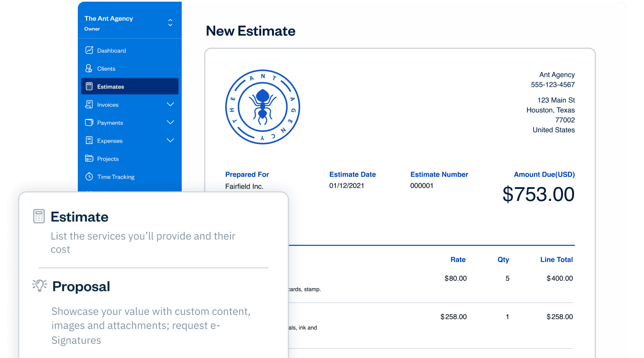Click the Proposal lightbulb icon
The image size is (644, 358).
40,285
